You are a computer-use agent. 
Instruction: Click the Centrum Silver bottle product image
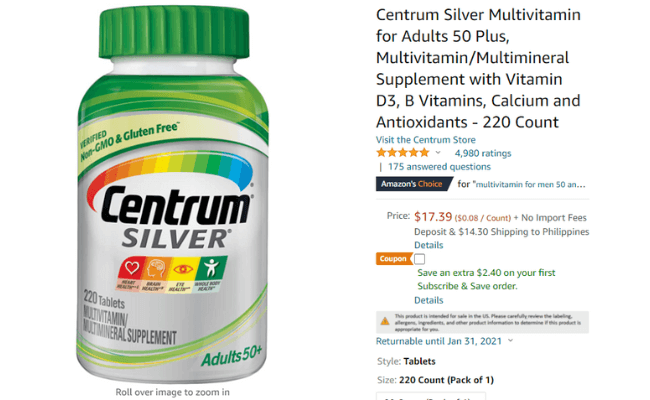coord(172,194)
